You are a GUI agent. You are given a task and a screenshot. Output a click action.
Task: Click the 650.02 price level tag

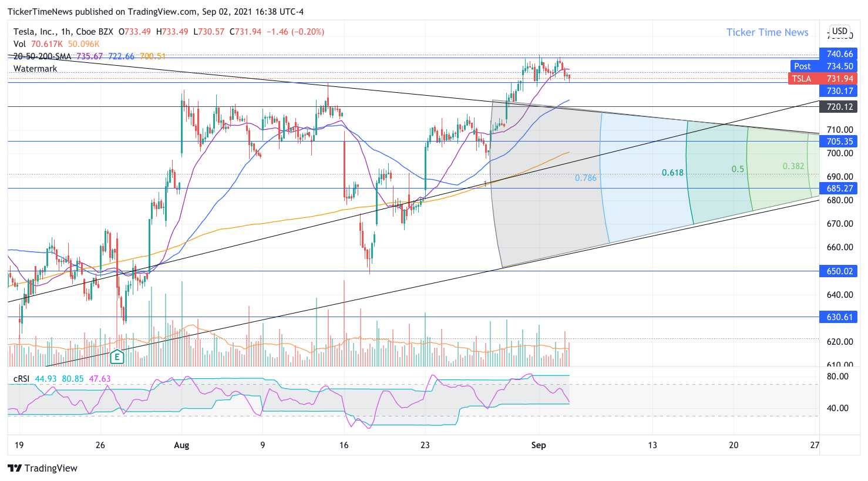pyautogui.click(x=839, y=271)
